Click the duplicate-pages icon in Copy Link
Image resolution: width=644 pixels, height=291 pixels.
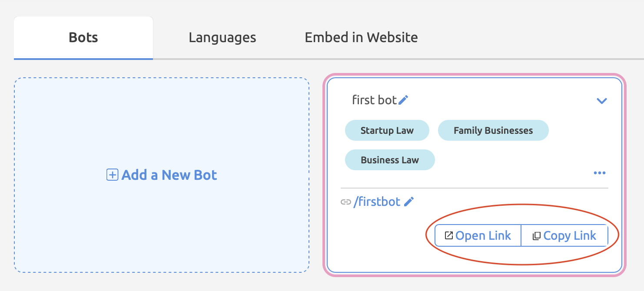point(537,236)
